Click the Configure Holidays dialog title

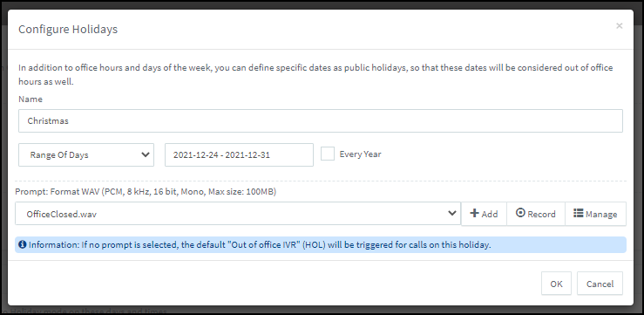(x=68, y=29)
